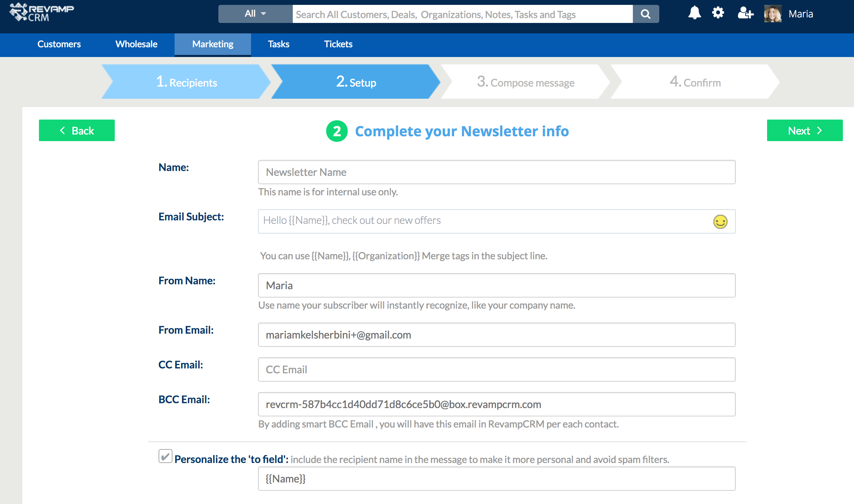Click Maria's profile avatar
Image resolution: width=854 pixels, height=504 pixels.
pyautogui.click(x=773, y=14)
